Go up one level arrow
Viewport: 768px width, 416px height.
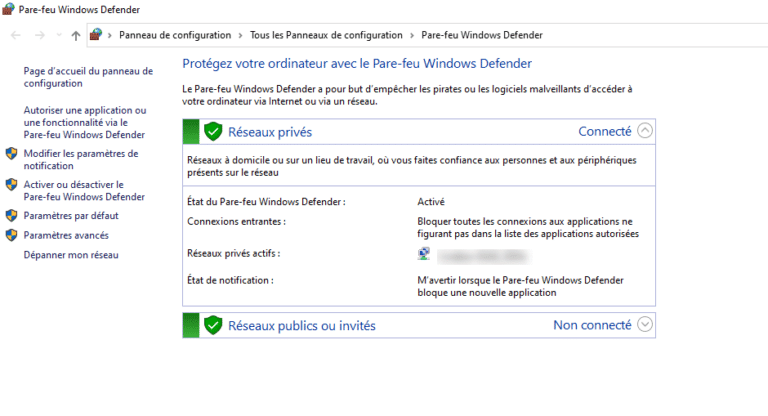click(75, 35)
